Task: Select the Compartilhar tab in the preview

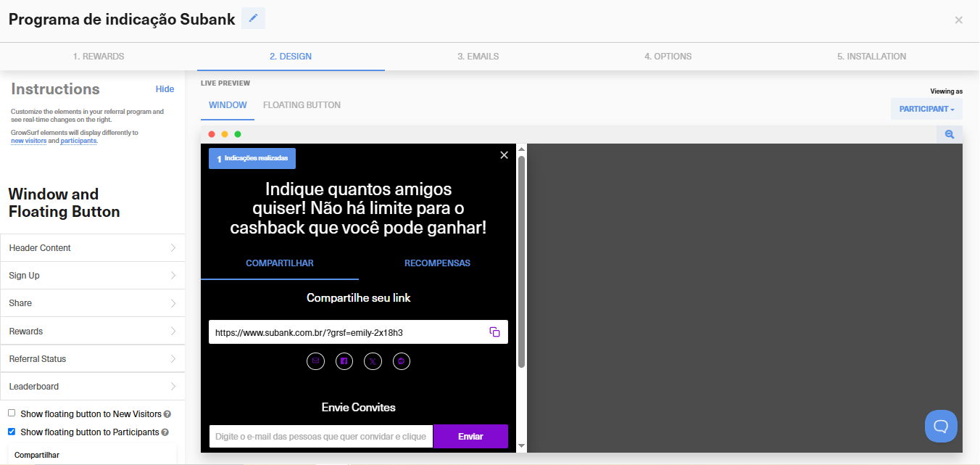Action: tap(280, 263)
